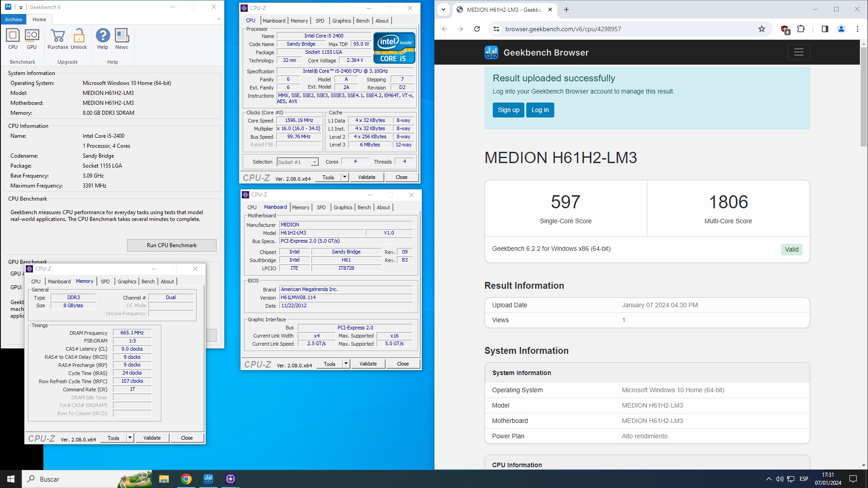The width and height of the screenshot is (868, 488).
Task: Open About tab in Mainboard CPU-Z window
Action: click(383, 207)
